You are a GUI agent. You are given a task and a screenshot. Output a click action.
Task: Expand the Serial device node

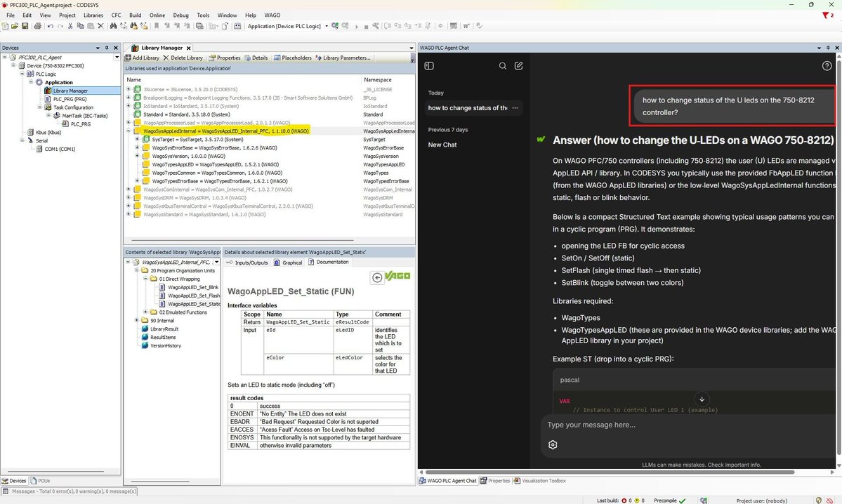click(x=22, y=140)
